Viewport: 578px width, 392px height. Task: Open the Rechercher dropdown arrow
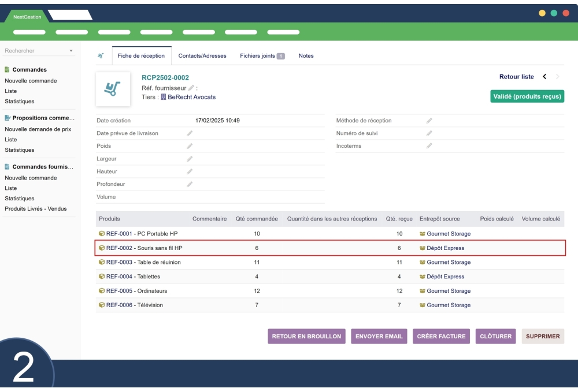pos(71,52)
